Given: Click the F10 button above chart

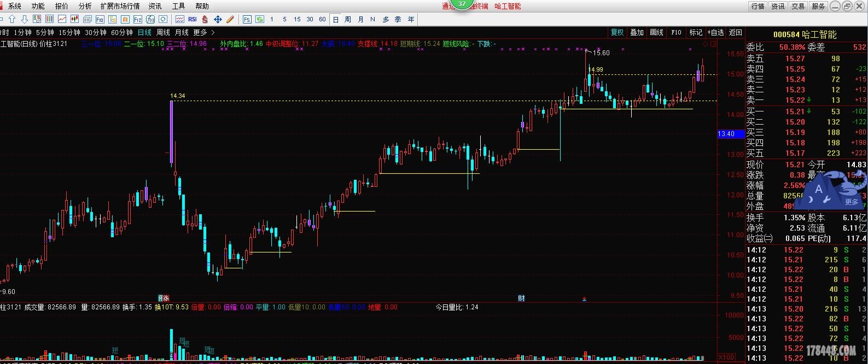Looking at the screenshot, I should tap(676, 32).
